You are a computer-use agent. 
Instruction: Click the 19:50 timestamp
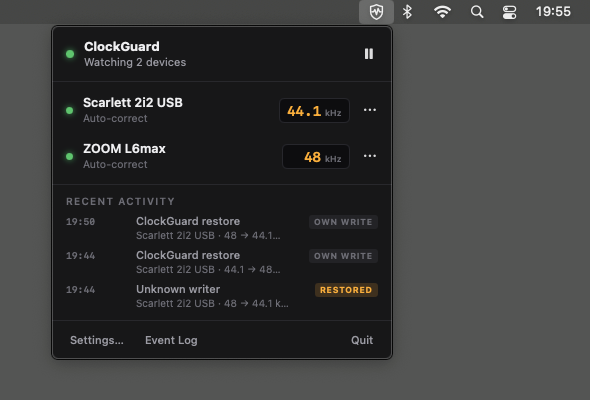[81, 222]
